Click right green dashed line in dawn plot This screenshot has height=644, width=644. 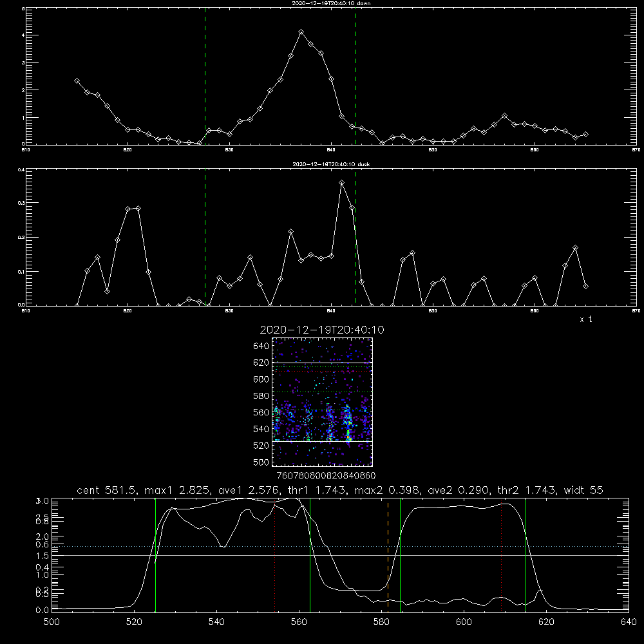coord(355,76)
